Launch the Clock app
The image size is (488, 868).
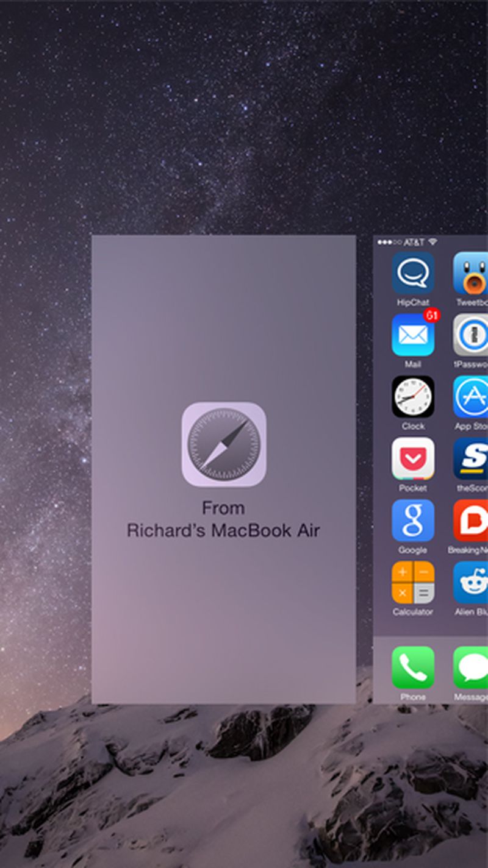413,397
